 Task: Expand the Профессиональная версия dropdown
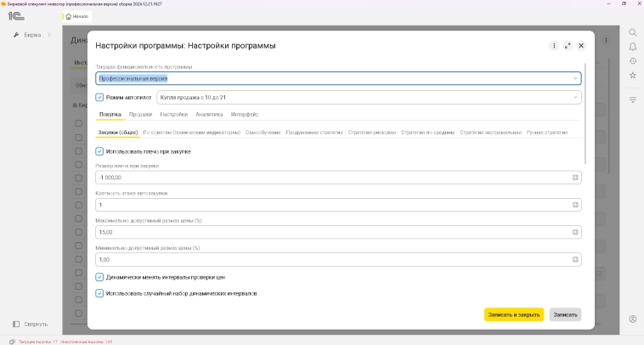point(575,78)
